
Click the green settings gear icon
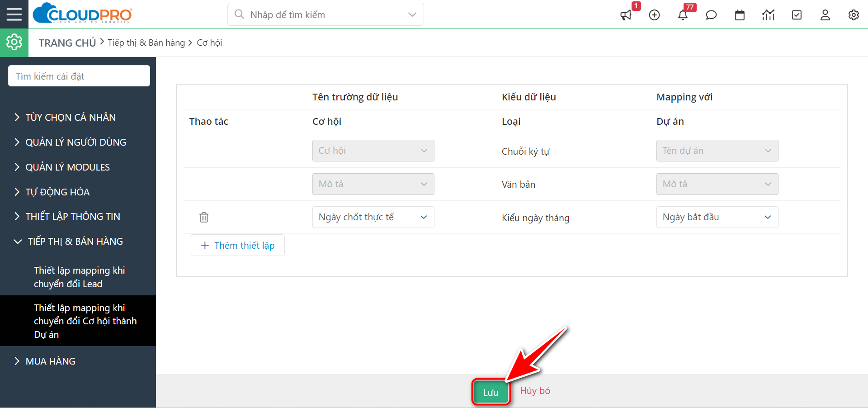(x=14, y=43)
